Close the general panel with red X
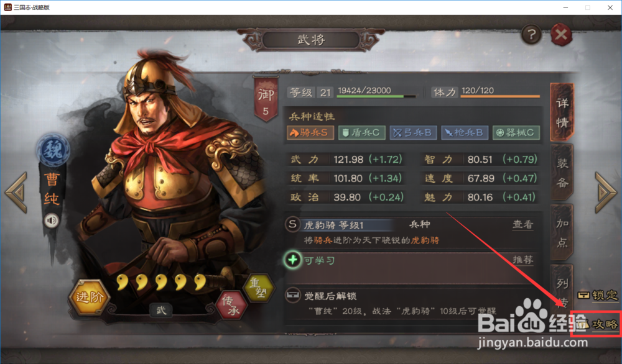622x364 pixels. pos(561,35)
